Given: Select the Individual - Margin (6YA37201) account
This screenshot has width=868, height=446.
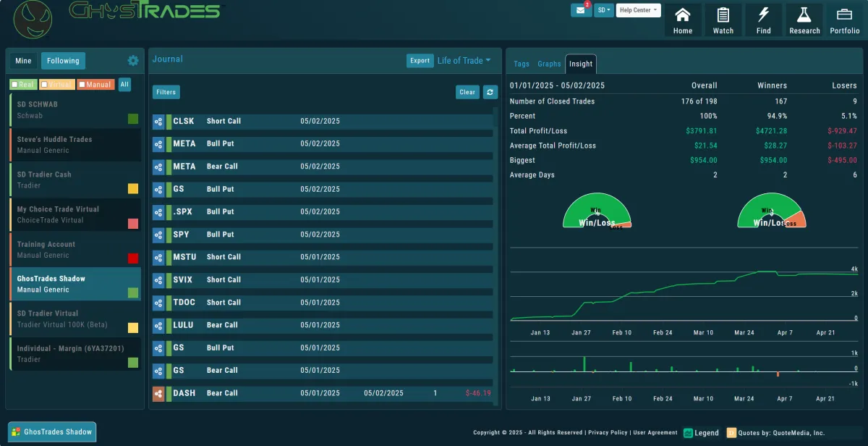Looking at the screenshot, I should [x=75, y=354].
